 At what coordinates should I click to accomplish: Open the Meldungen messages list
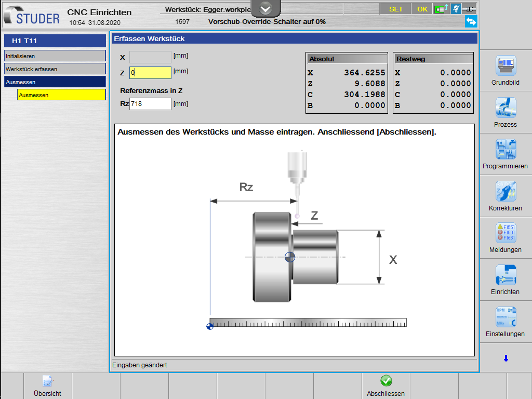click(506, 233)
